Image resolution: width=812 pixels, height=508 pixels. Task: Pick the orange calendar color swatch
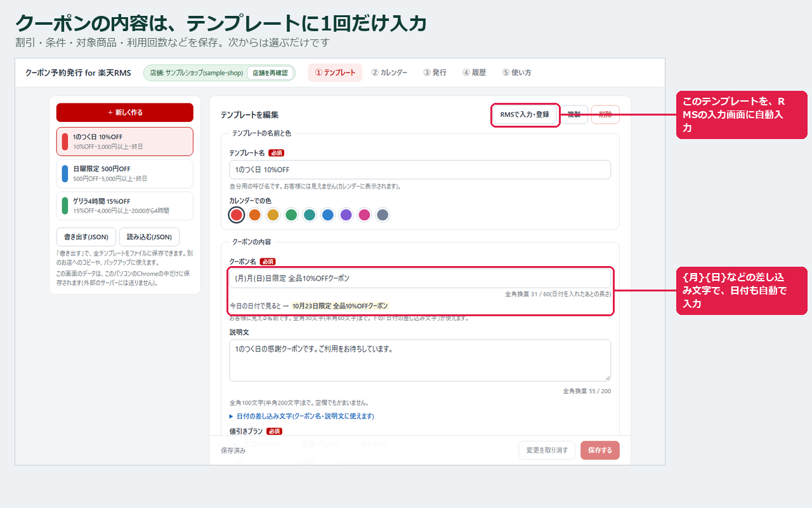coord(254,215)
